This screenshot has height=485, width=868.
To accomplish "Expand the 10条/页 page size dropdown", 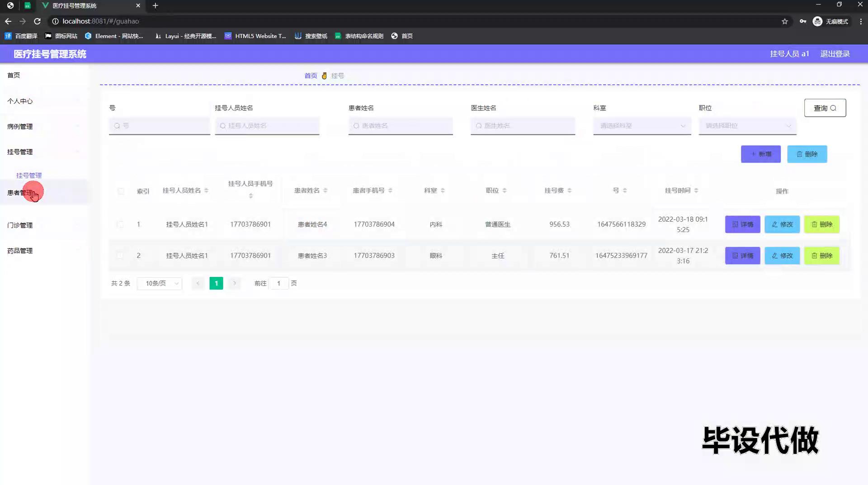I will click(160, 283).
